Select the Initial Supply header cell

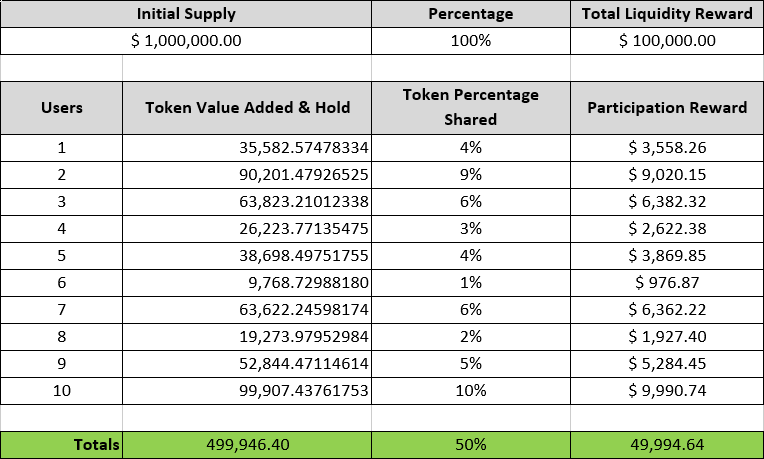click(186, 14)
